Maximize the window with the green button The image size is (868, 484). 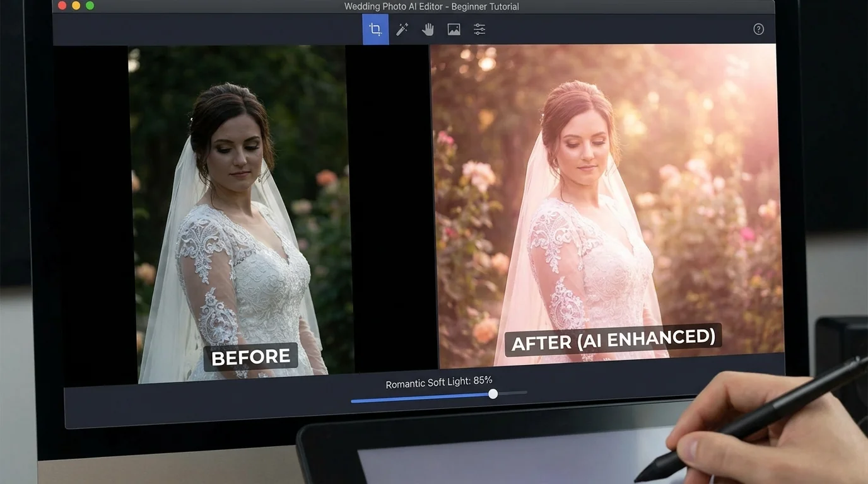(x=90, y=6)
